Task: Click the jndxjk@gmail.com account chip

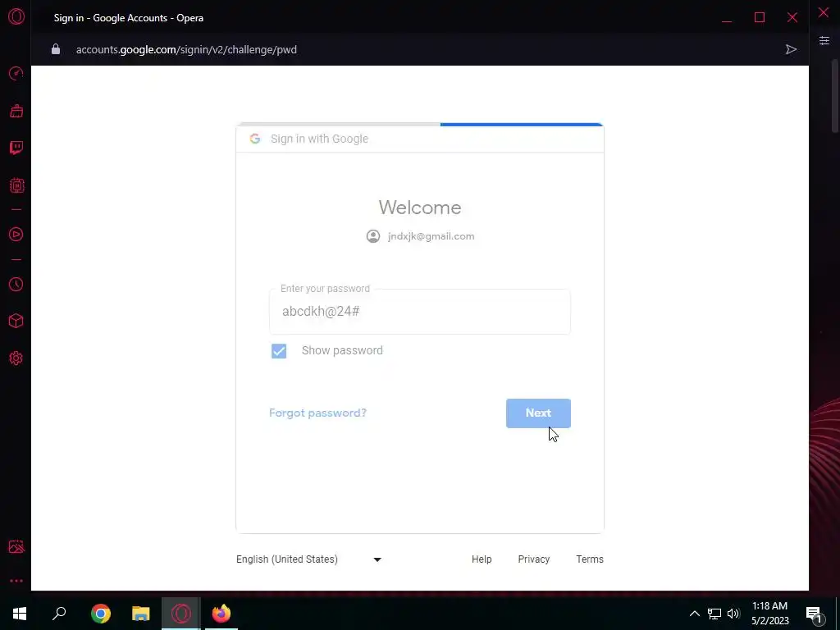Action: click(x=420, y=236)
